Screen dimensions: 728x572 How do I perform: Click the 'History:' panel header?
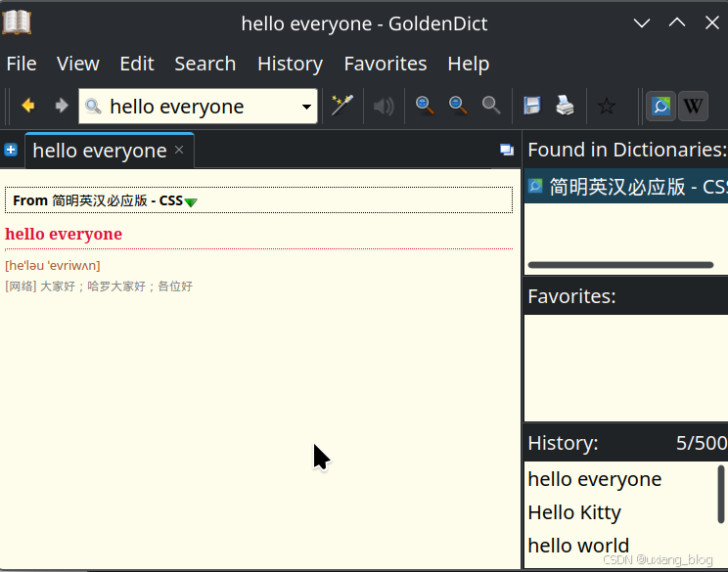click(x=563, y=443)
